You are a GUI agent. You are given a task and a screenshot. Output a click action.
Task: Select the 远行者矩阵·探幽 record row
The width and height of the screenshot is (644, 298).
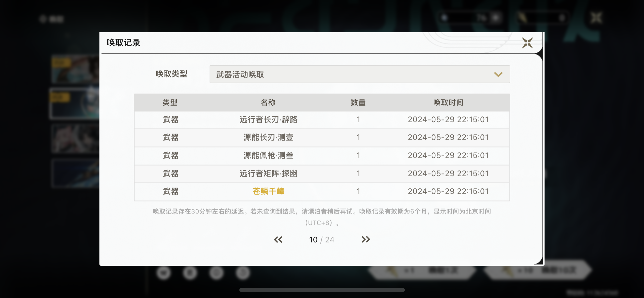(268, 173)
